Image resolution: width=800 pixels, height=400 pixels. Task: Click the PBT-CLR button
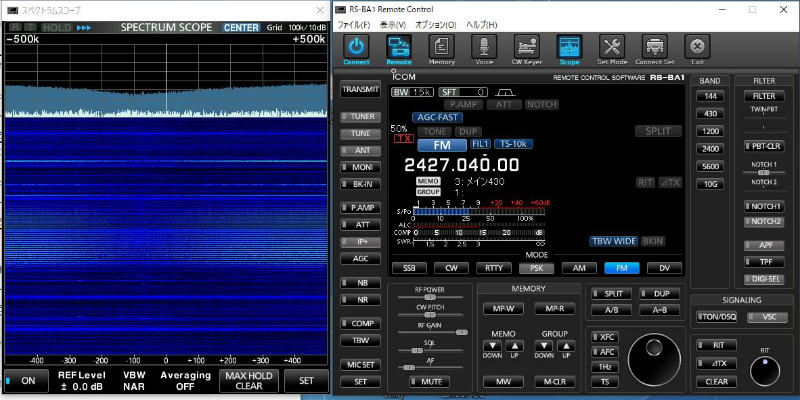(764, 145)
